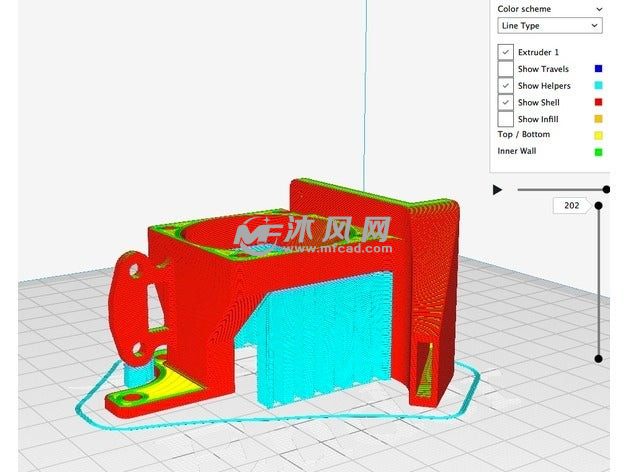The width and height of the screenshot is (628, 472).
Task: Enable the Show Travels checkbox
Action: click(x=506, y=69)
